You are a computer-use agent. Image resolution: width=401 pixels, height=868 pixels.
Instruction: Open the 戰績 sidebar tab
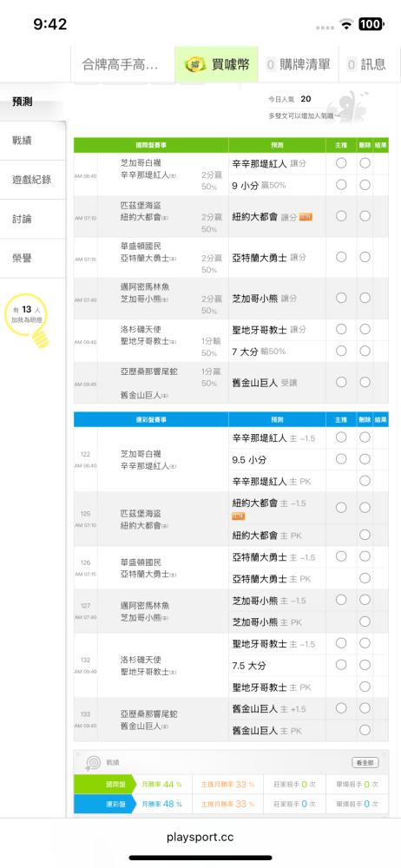click(32, 141)
